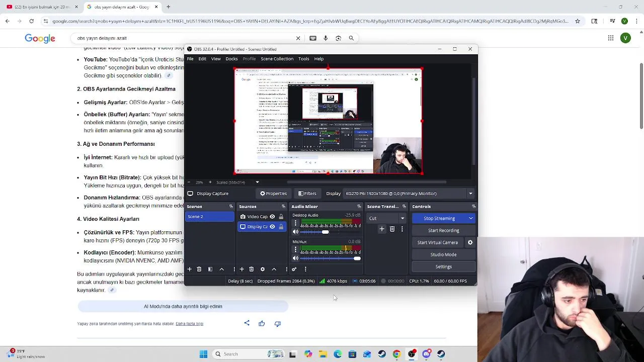Switch to the YouTube browser tab
The height and width of the screenshot is (362, 644).
point(42,7)
